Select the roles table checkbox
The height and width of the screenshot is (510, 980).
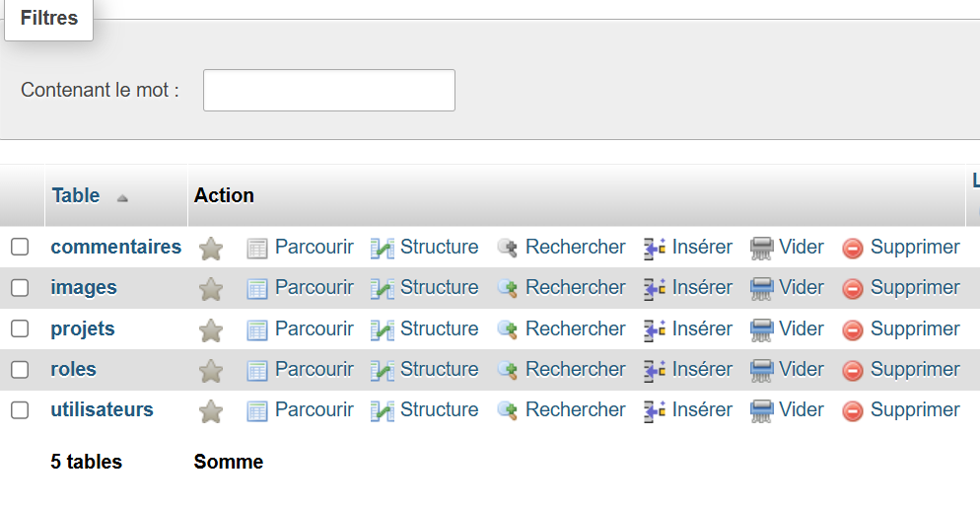[x=20, y=369]
